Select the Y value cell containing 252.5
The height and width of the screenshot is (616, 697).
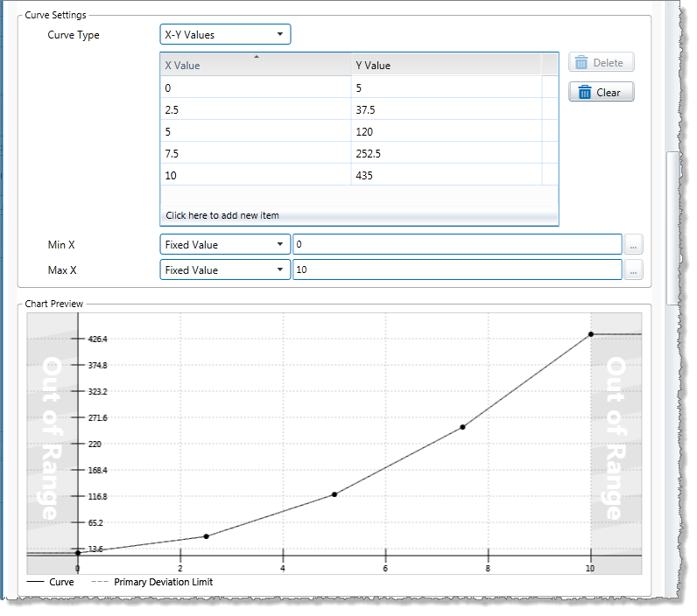446,153
